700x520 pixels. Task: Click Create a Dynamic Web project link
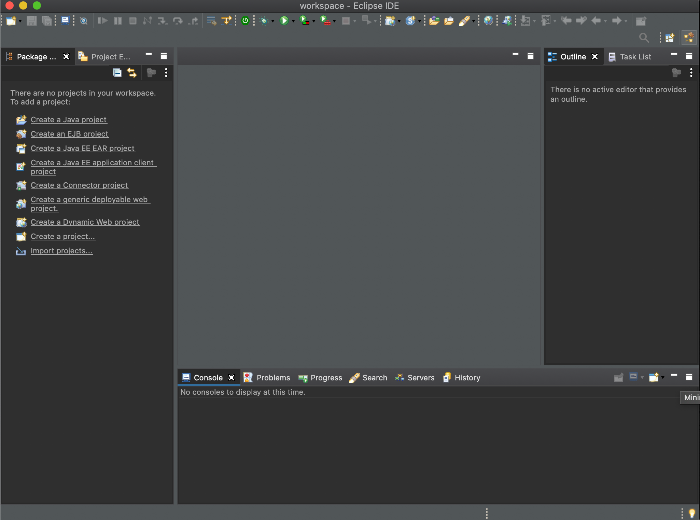[85, 222]
